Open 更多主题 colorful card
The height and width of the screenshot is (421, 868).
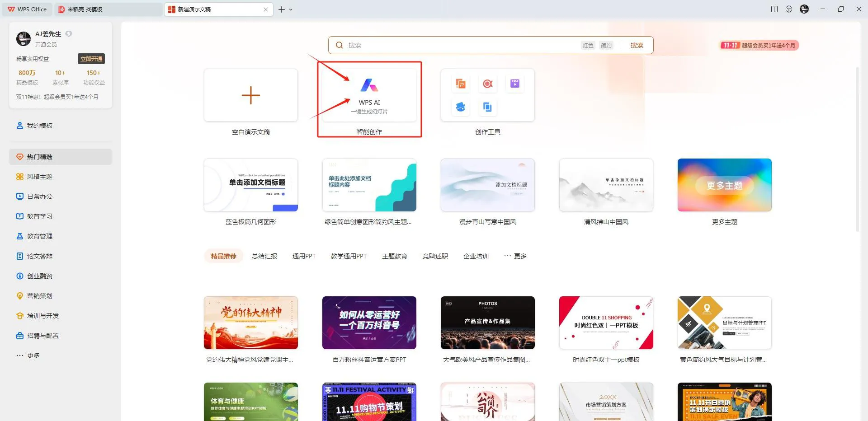[725, 185]
